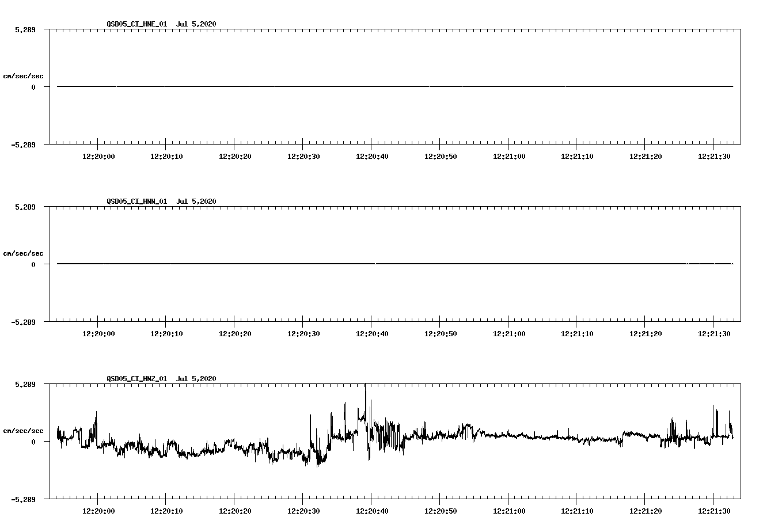Pick the 12:20:40 time label on HNZ axis
Screen dimensions: 782x532
pos(372,511)
